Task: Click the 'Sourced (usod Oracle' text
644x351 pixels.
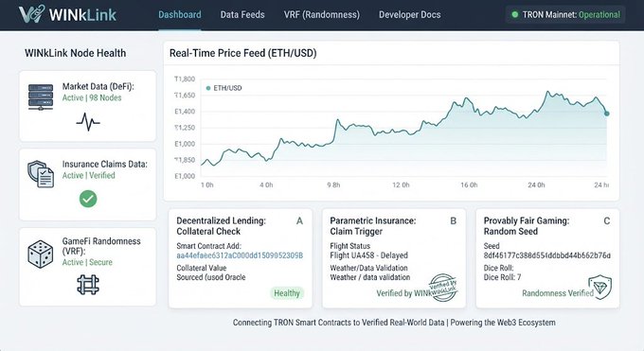Action: coord(211,277)
